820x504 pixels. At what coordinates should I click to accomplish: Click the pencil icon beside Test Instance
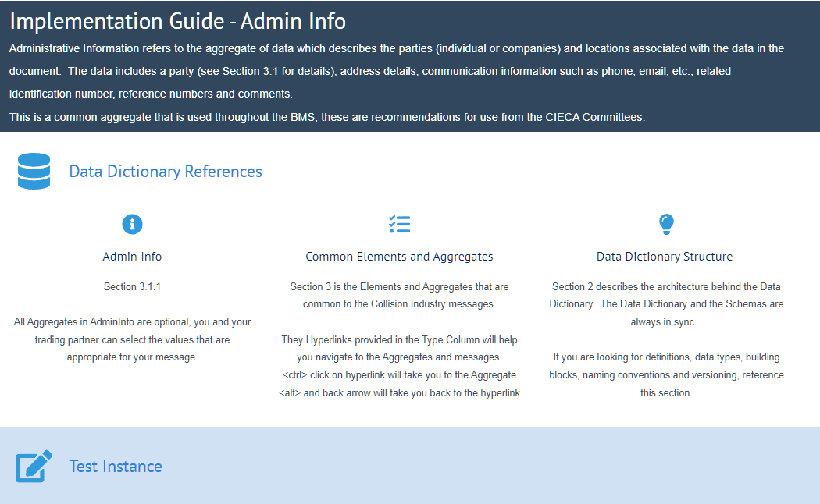coord(34,466)
